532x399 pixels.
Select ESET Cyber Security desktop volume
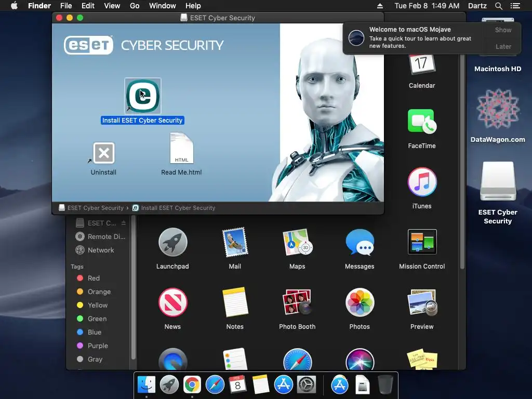pos(498,181)
